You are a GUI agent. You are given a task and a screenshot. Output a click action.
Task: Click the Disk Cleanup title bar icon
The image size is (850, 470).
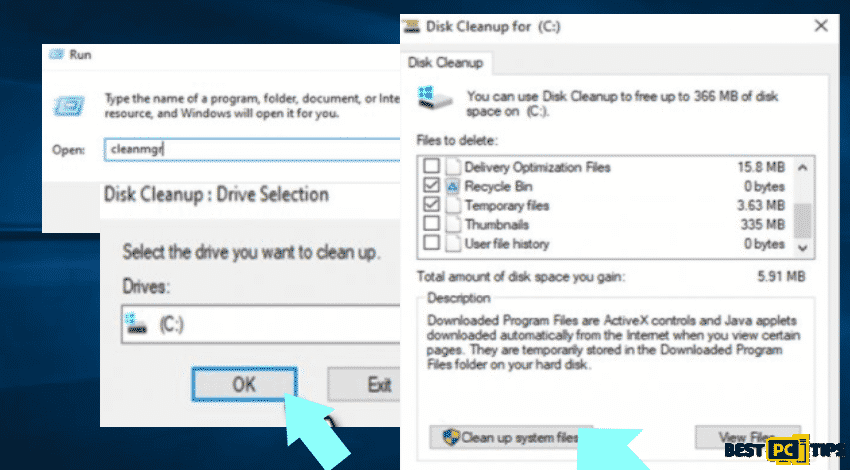tap(411, 26)
